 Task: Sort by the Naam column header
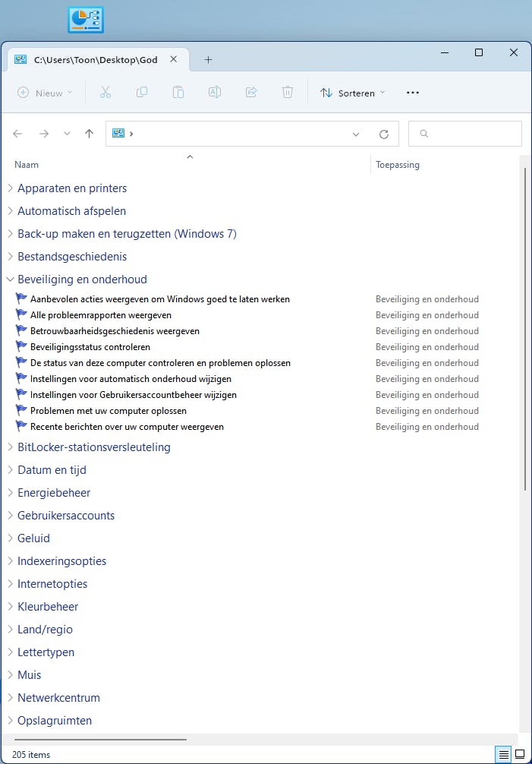pos(27,165)
